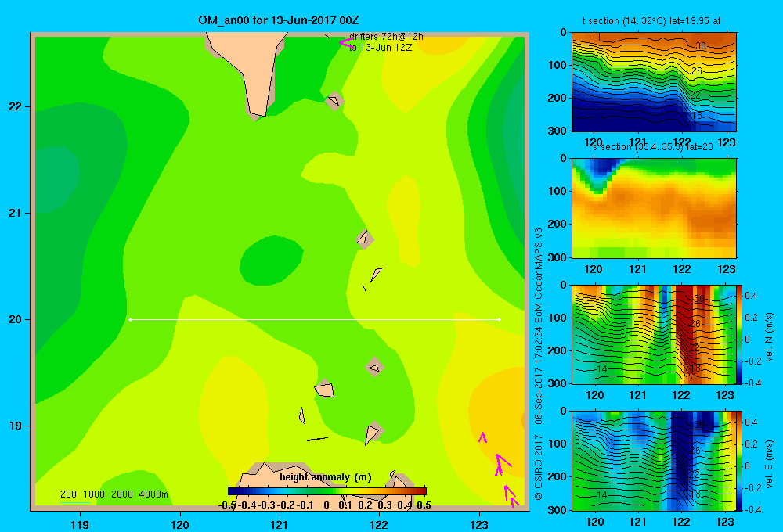Click longitude label 121 below main map
Screen dimensions: 783x532
pyautogui.click(x=280, y=524)
